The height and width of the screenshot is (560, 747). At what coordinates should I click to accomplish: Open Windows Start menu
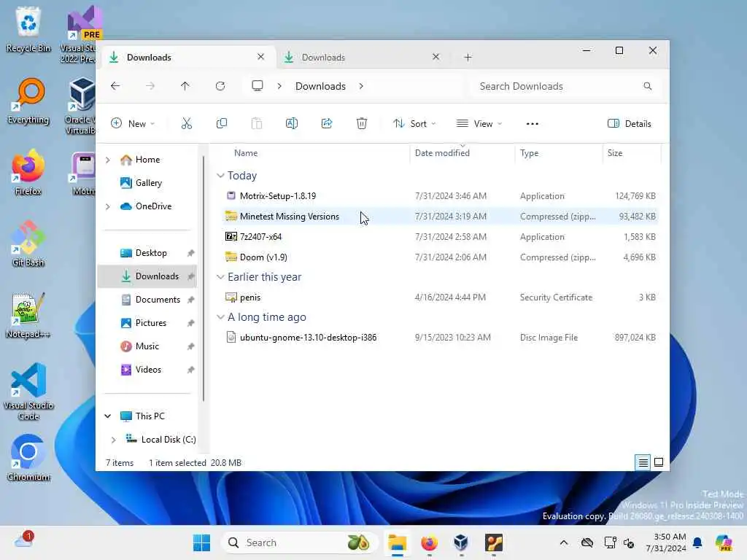(201, 542)
